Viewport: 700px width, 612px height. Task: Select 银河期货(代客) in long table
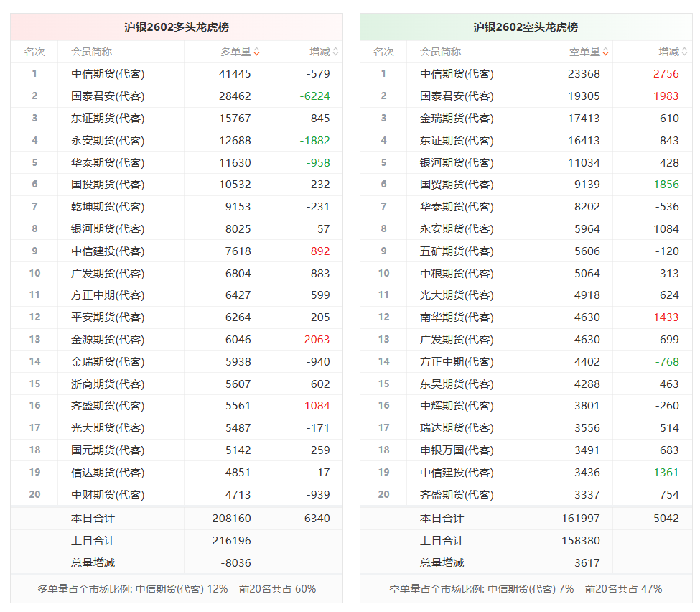tap(108, 229)
